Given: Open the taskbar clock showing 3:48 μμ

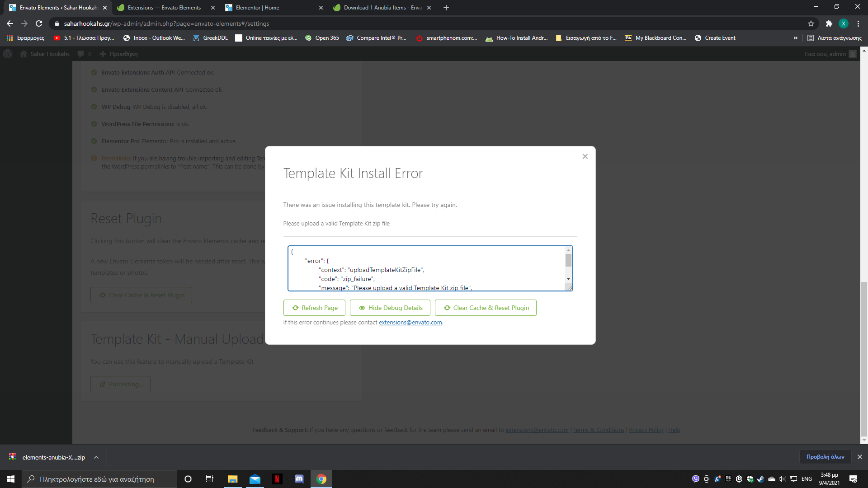Looking at the screenshot, I should (x=829, y=479).
